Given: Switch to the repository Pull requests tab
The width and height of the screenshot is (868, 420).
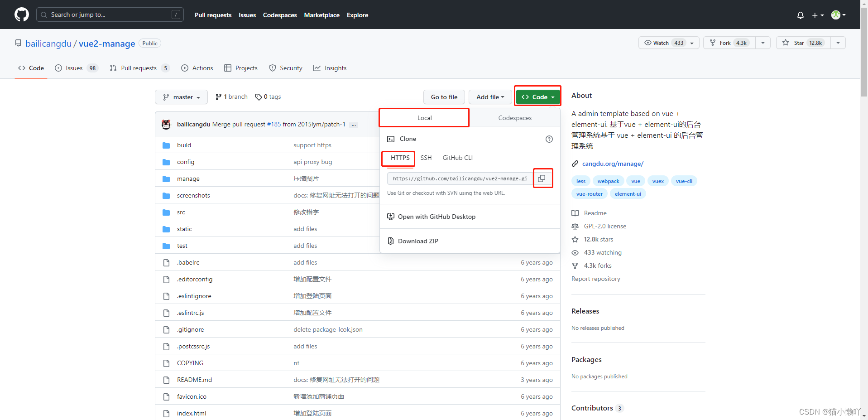Looking at the screenshot, I should click(x=139, y=68).
